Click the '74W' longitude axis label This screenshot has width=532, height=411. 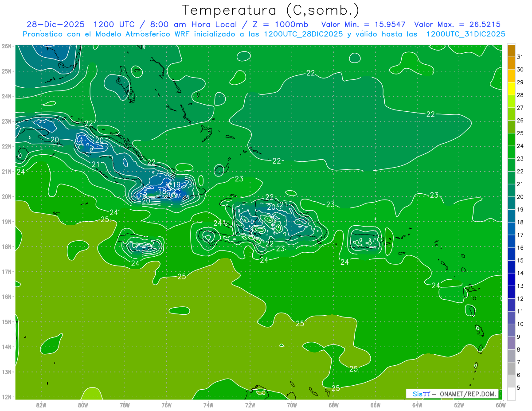208,405
